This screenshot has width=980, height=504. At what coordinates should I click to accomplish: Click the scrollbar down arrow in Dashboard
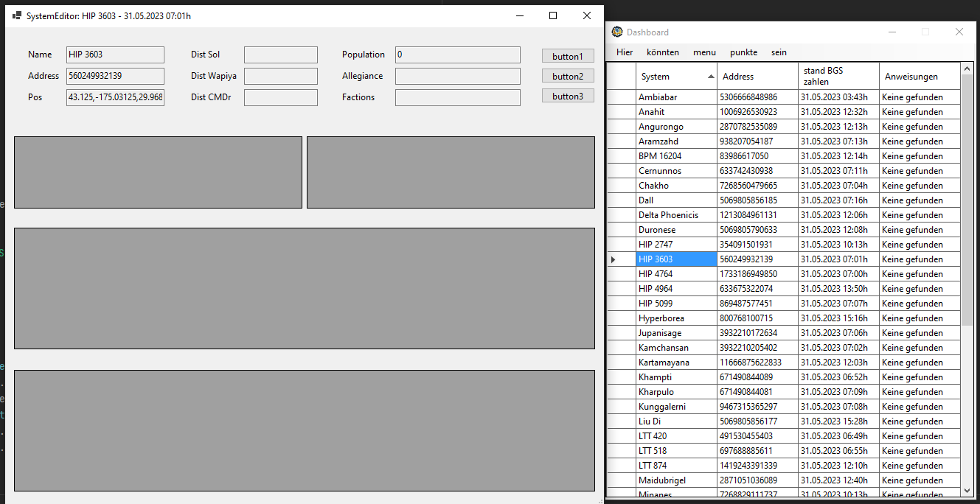pyautogui.click(x=965, y=491)
